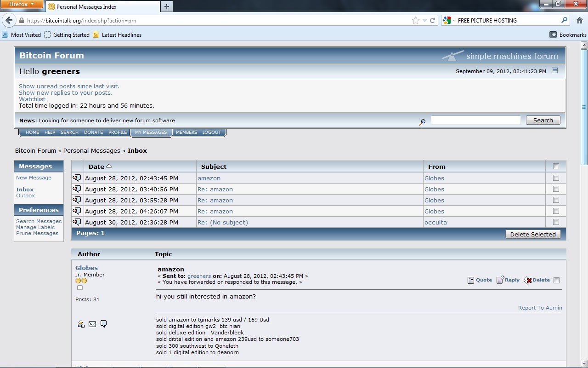Image resolution: width=588 pixels, height=368 pixels.
Task: Go back using the Firefox back arrow
Action: [9, 21]
